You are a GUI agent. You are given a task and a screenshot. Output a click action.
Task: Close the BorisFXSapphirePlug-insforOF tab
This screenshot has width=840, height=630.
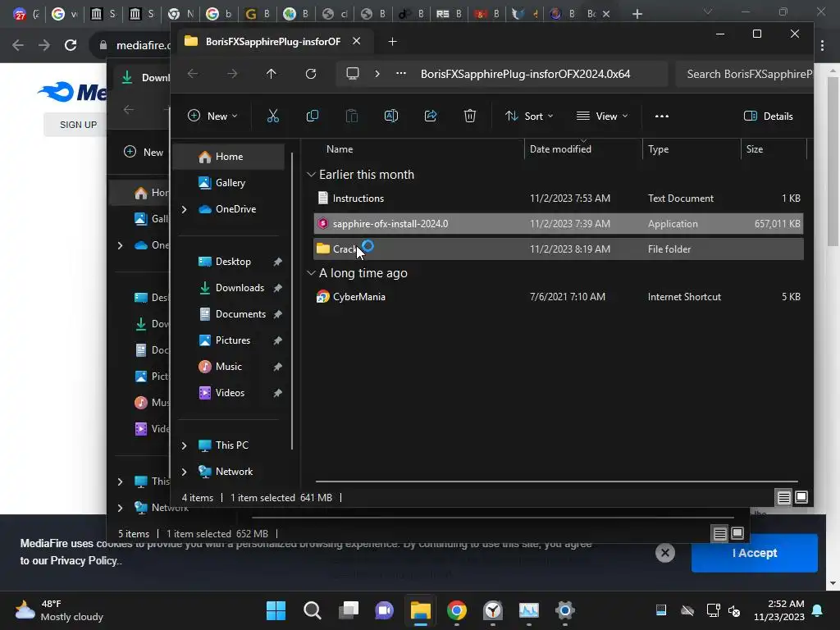356,41
